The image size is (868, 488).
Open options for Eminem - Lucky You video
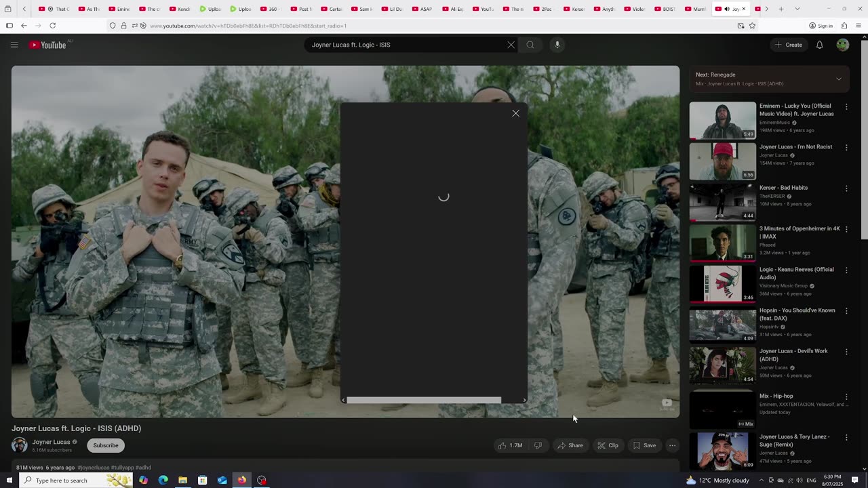[846, 106]
